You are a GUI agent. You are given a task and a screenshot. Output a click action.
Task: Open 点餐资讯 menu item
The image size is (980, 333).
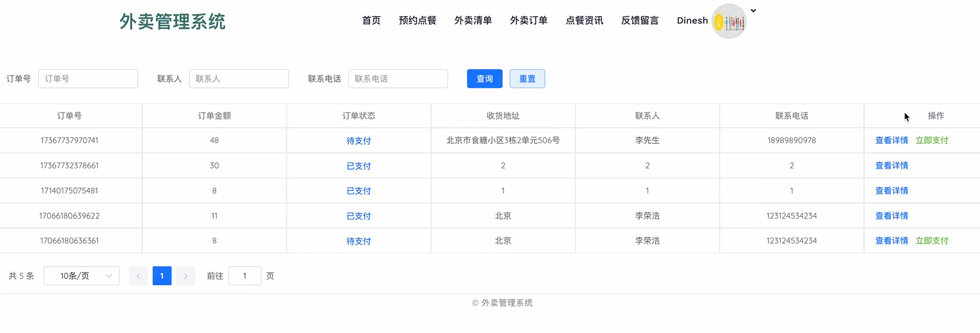[585, 21]
